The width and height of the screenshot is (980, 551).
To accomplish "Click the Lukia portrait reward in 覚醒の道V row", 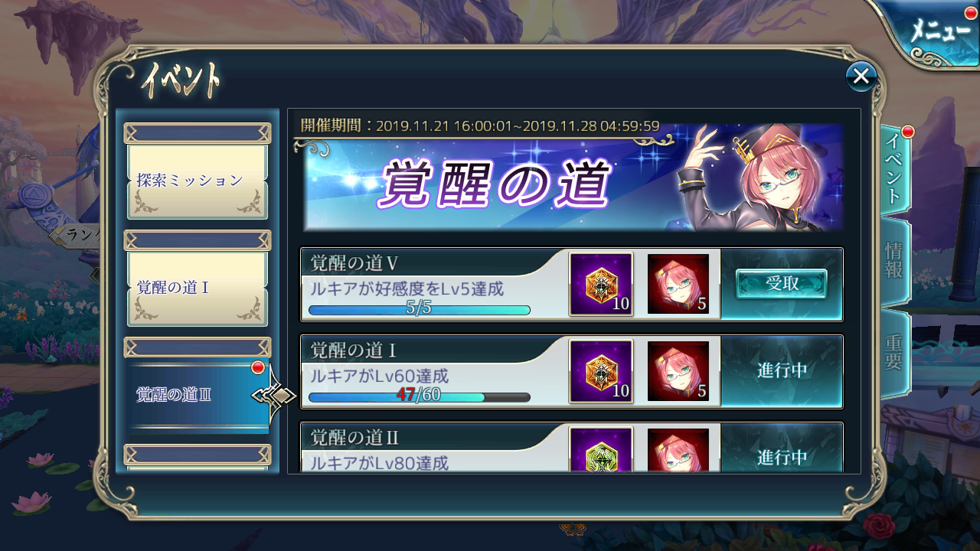I will click(678, 284).
